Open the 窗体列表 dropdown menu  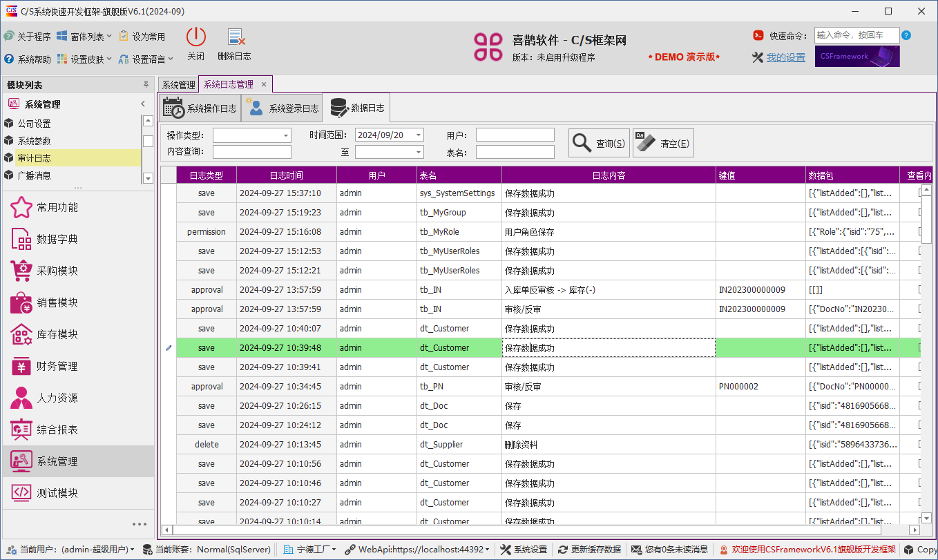coord(84,37)
